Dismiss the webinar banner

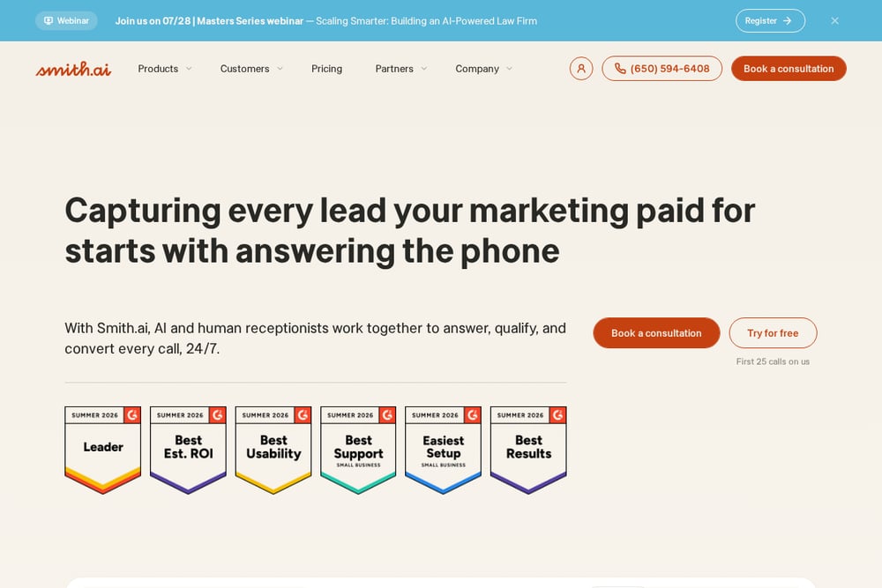click(x=834, y=21)
